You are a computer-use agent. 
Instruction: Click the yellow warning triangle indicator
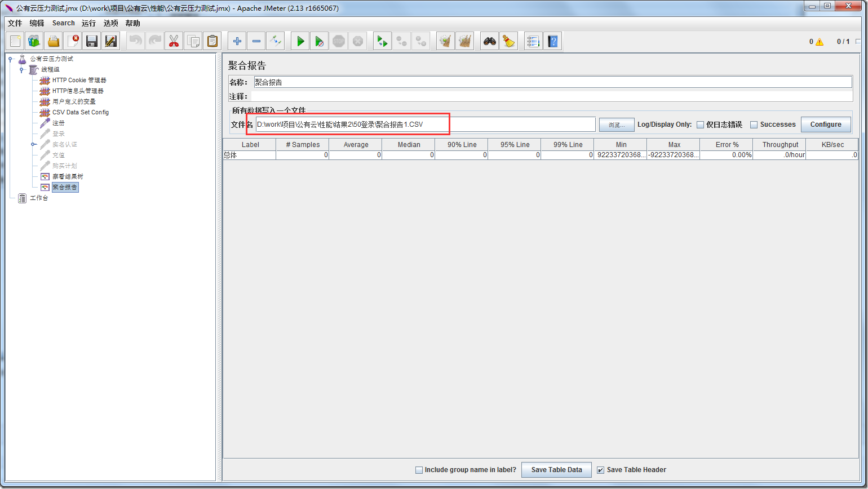[819, 42]
